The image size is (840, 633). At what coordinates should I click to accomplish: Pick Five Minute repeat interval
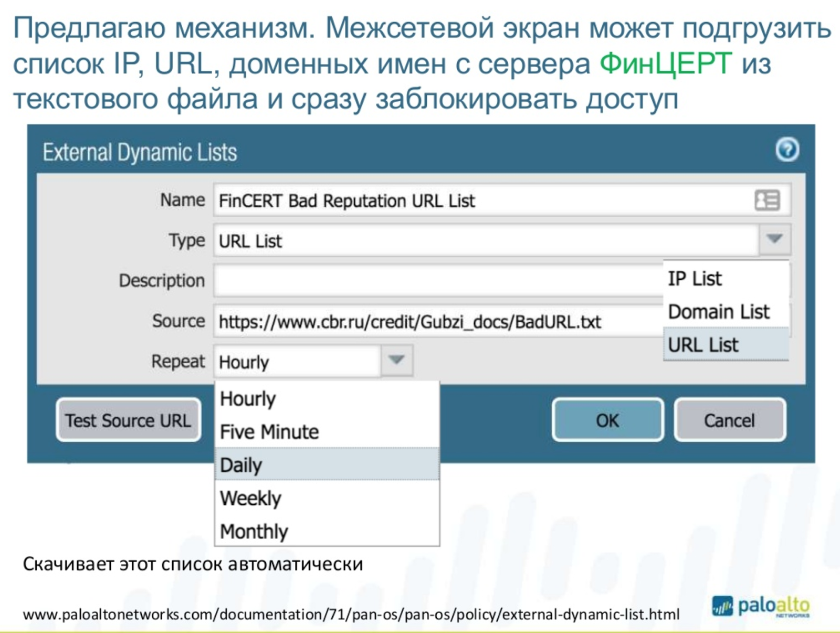tap(327, 431)
